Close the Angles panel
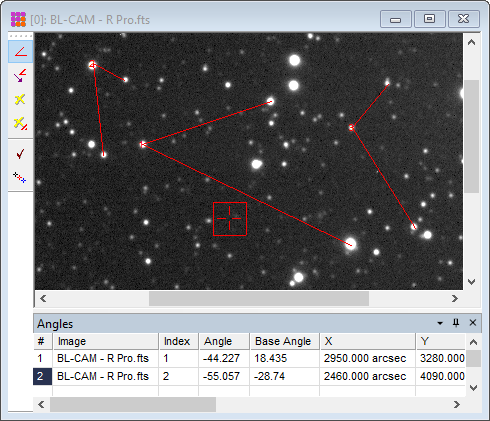The width and height of the screenshot is (490, 421). click(473, 323)
